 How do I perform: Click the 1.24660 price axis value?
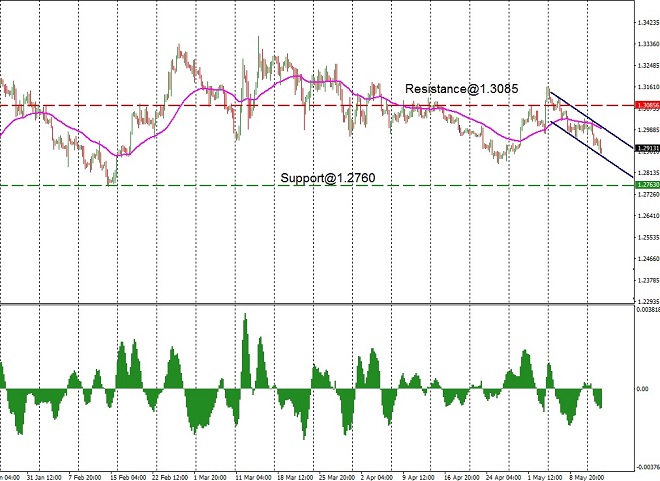pyautogui.click(x=648, y=259)
